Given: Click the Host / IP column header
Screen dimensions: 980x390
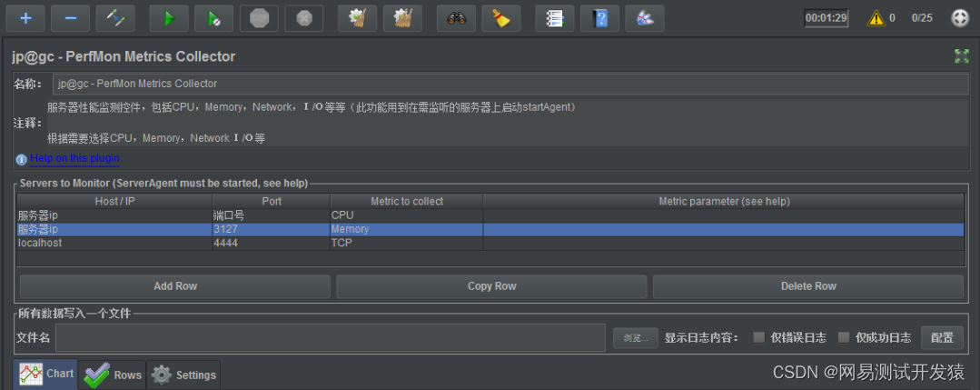Looking at the screenshot, I should tap(114, 202).
